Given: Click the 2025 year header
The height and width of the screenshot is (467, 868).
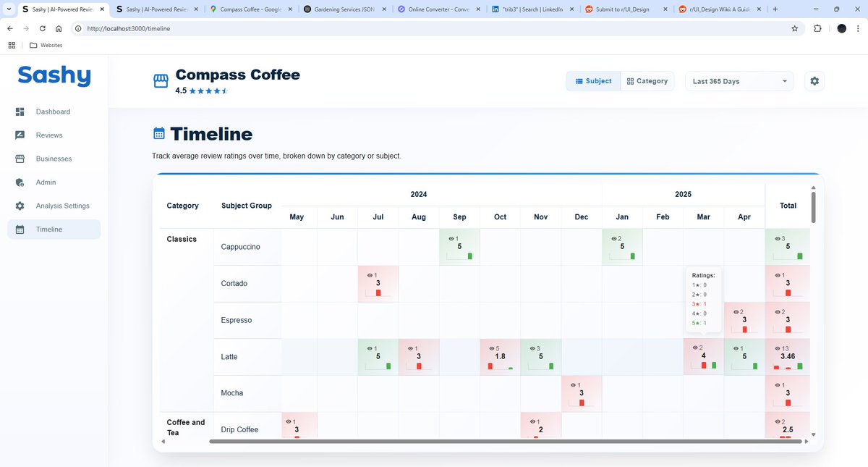Looking at the screenshot, I should point(683,194).
